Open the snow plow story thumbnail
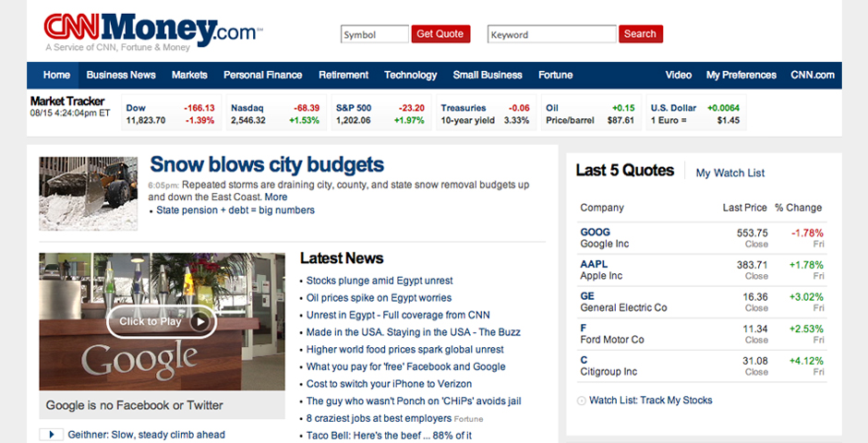Image resolution: width=868 pixels, height=443 pixels. 88,193
